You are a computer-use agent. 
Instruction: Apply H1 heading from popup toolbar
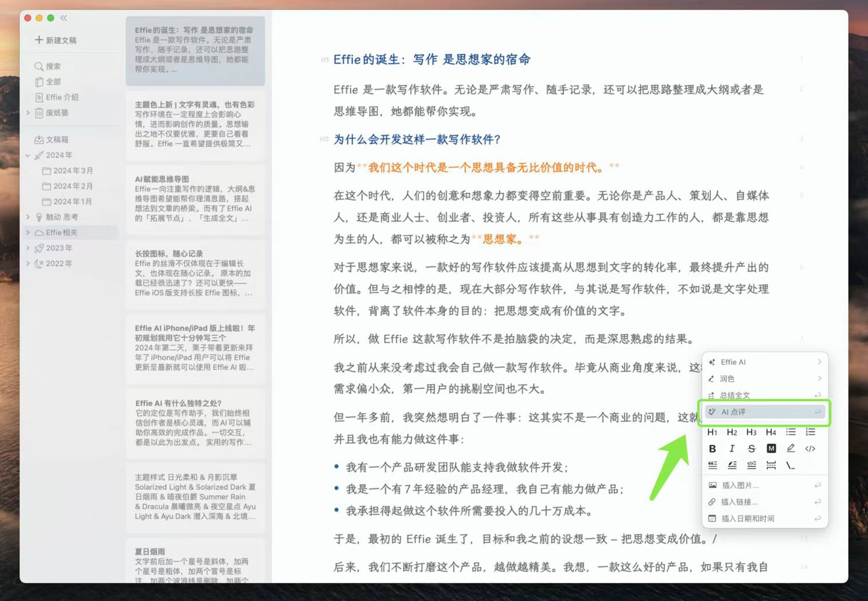[x=712, y=432]
